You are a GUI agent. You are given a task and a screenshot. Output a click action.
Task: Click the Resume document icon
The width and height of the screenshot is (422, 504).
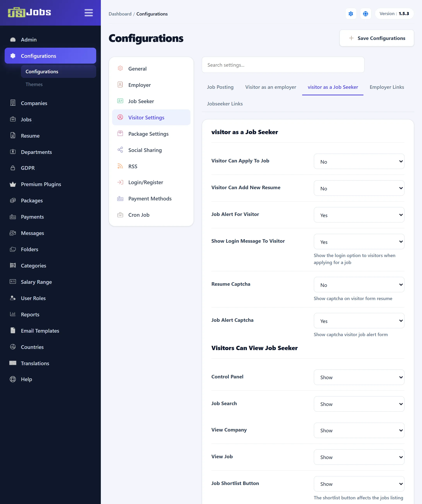click(13, 136)
